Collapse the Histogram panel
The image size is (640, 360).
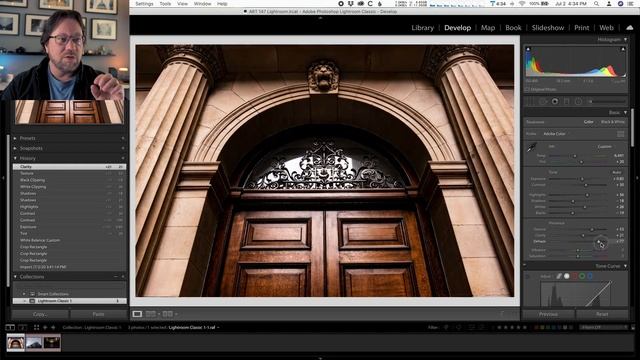(x=625, y=40)
